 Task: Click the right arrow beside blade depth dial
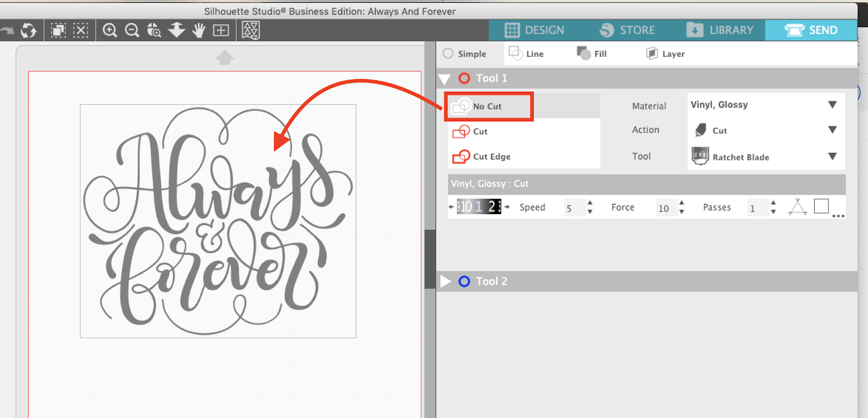pyautogui.click(x=507, y=207)
